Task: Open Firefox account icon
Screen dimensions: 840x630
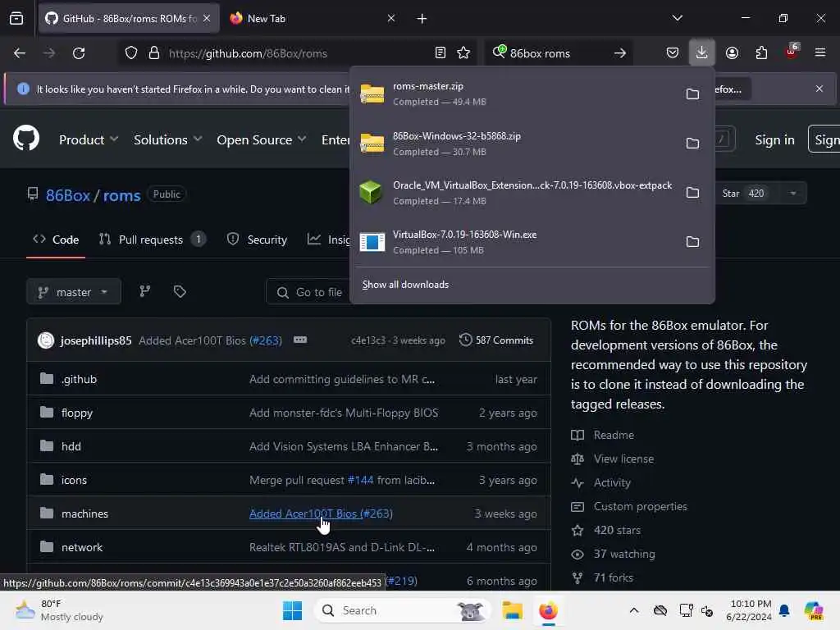Action: click(732, 53)
